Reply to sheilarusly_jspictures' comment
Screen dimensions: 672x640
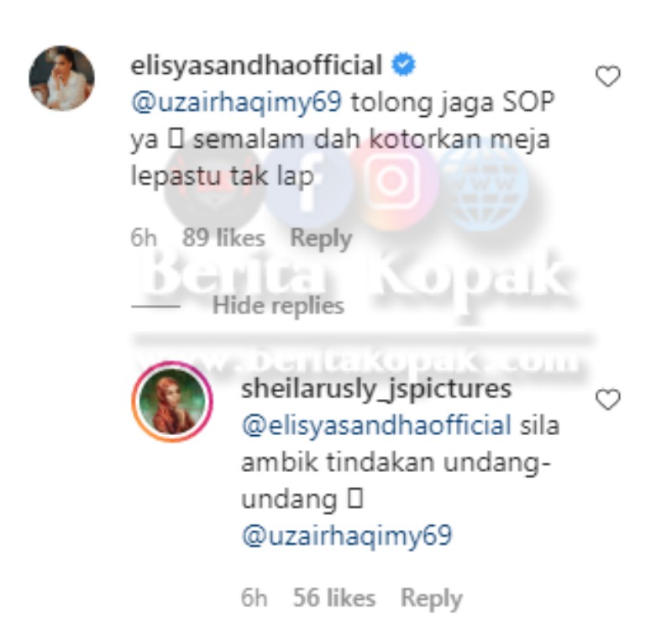click(431, 599)
